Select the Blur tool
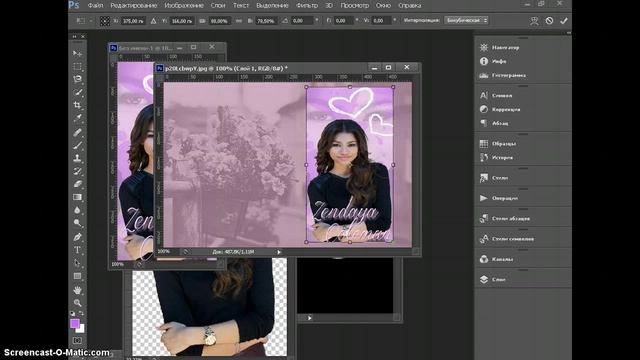The width and height of the screenshot is (640, 360). [x=77, y=210]
